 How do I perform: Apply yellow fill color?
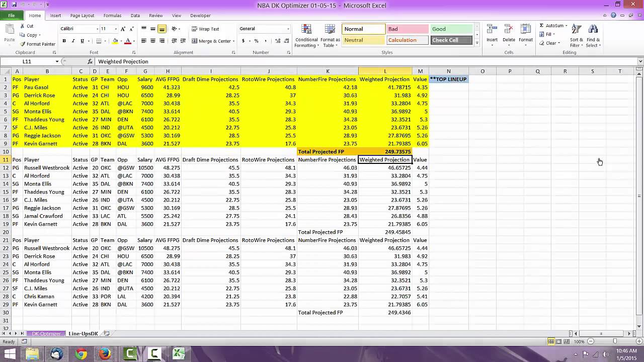coord(115,41)
